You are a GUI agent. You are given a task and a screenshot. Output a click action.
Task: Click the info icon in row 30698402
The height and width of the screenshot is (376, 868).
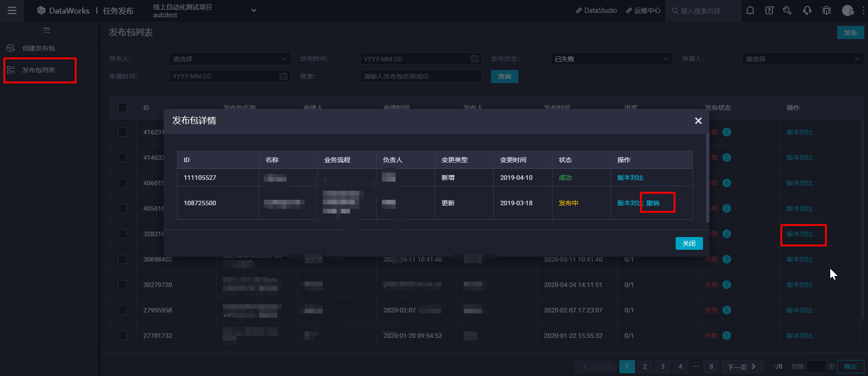point(727,259)
